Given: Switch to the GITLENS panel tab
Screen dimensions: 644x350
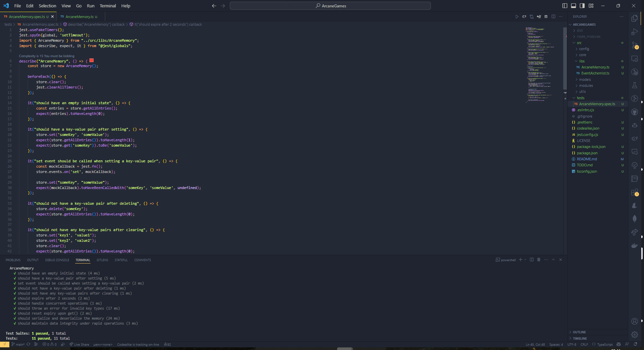Looking at the screenshot, I should point(102,260).
